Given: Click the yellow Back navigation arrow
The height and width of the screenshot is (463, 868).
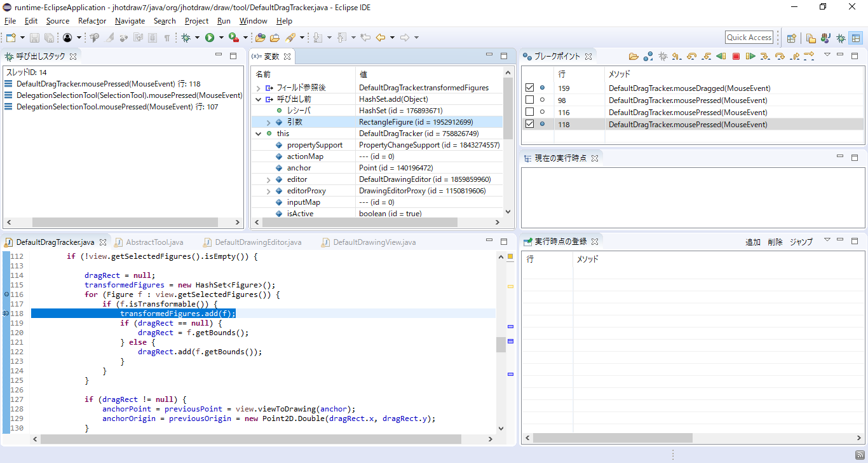Looking at the screenshot, I should coord(381,38).
